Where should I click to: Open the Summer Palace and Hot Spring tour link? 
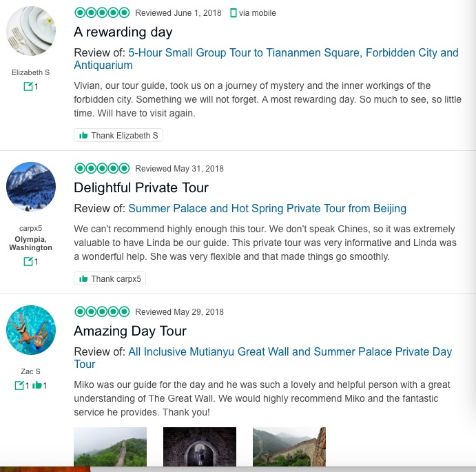pos(267,208)
